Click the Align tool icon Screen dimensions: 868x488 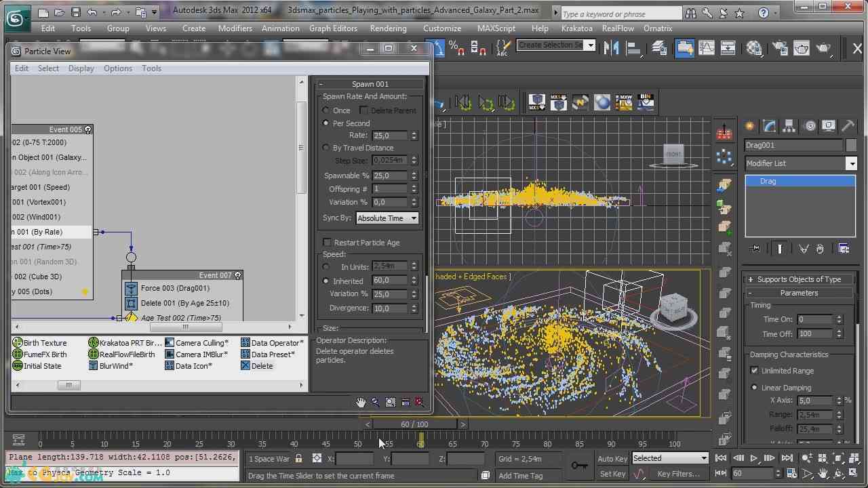634,48
